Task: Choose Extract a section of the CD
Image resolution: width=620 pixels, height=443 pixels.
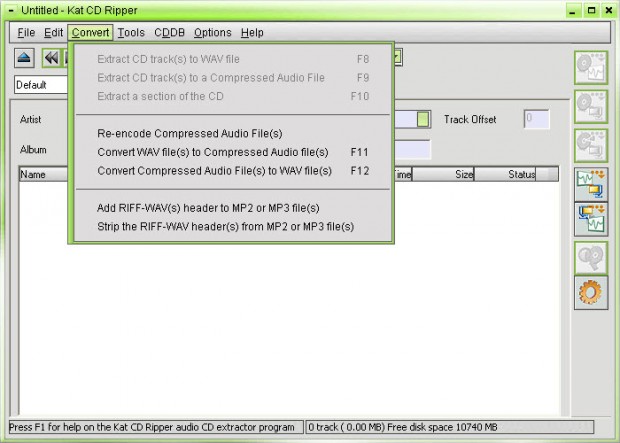Action: pos(233,96)
